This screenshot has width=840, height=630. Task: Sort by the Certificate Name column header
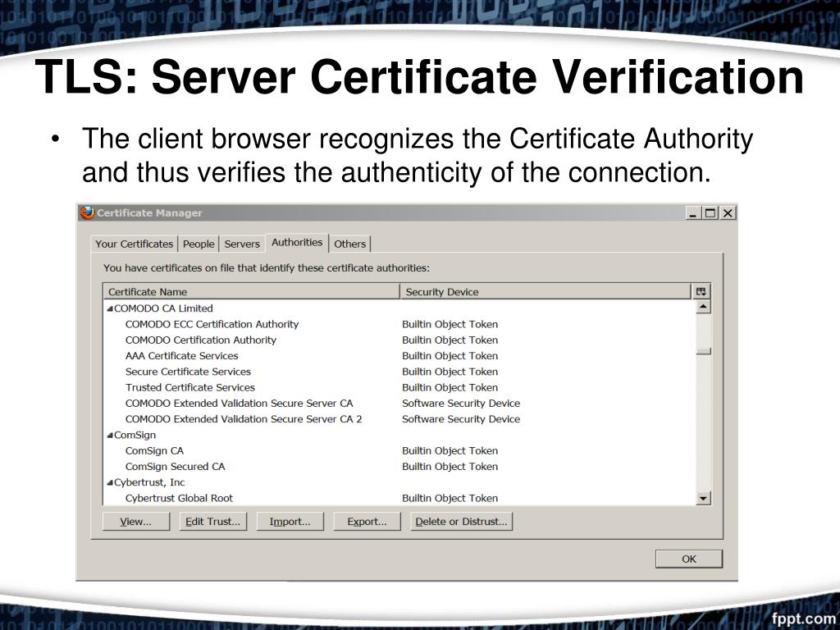coord(251,291)
